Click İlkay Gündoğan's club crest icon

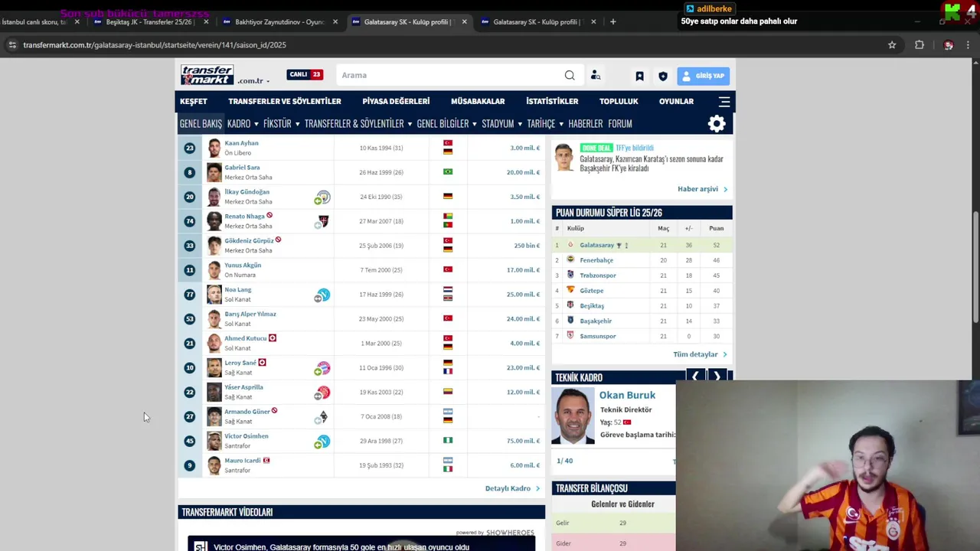(x=323, y=197)
